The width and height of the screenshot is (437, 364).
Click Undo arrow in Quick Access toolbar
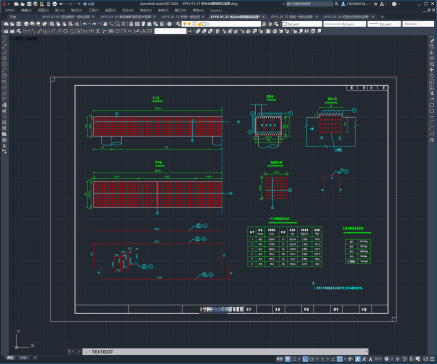tap(61, 4)
